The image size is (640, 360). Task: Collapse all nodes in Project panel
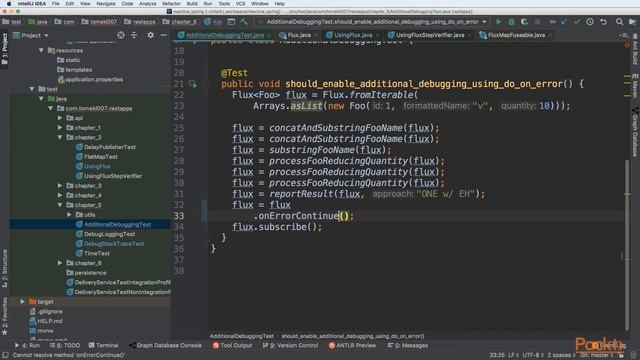(134, 36)
